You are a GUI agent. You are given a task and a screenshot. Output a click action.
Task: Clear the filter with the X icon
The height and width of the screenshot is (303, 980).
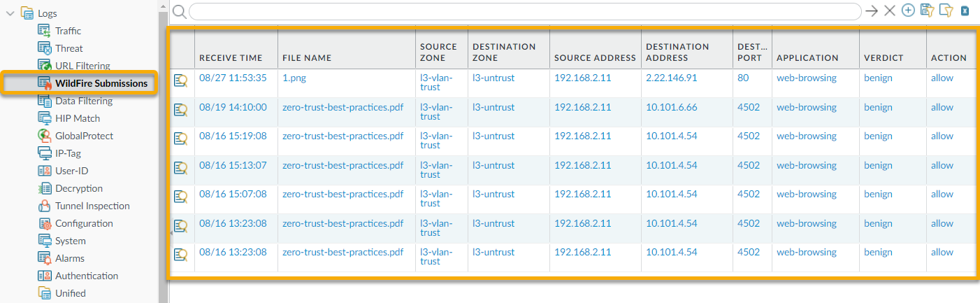pyautogui.click(x=889, y=10)
